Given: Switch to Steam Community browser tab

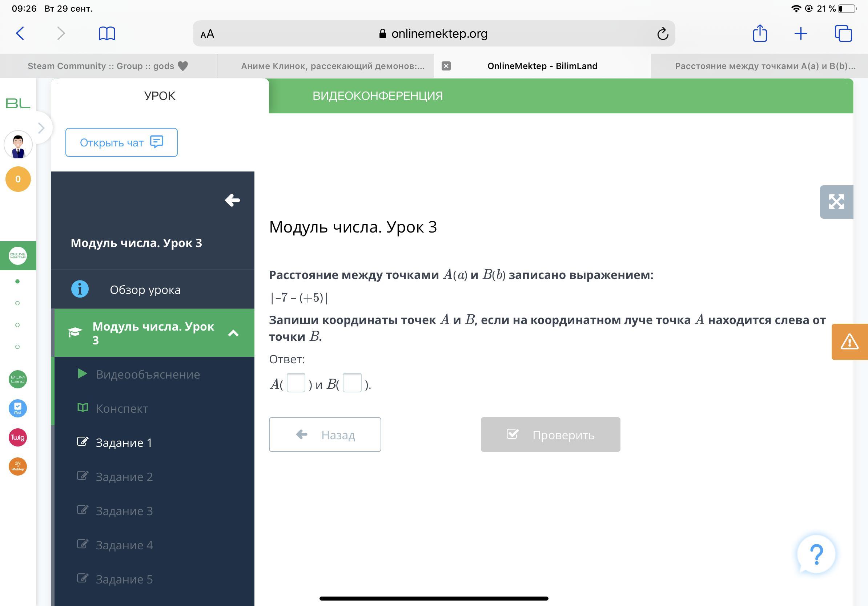Looking at the screenshot, I should click(x=108, y=66).
